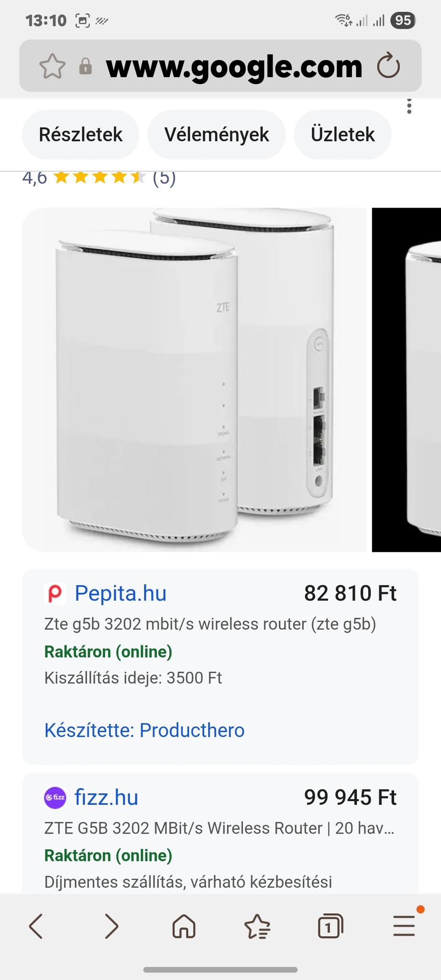Reload the page with refresh icon

388,66
